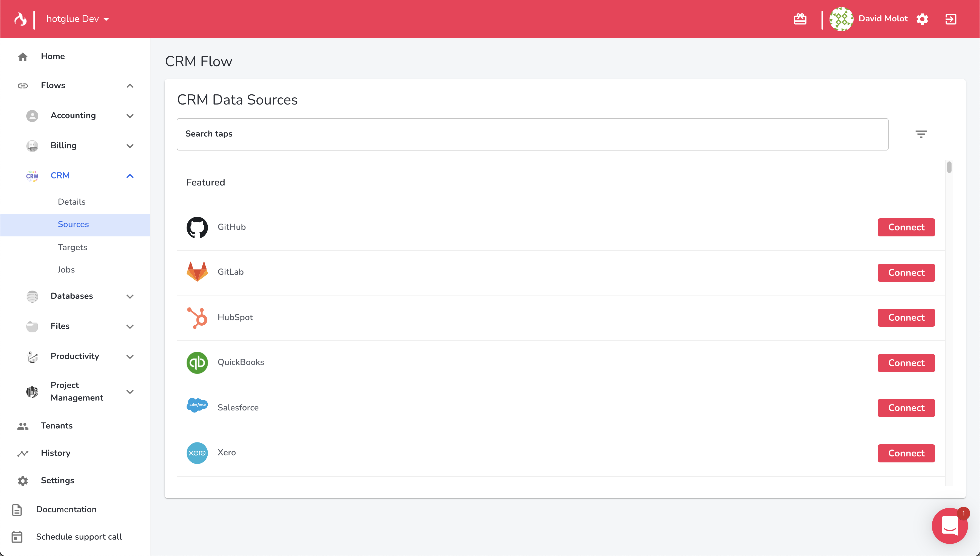Click the hotglue flame logo
The width and height of the screenshot is (980, 556).
20,19
